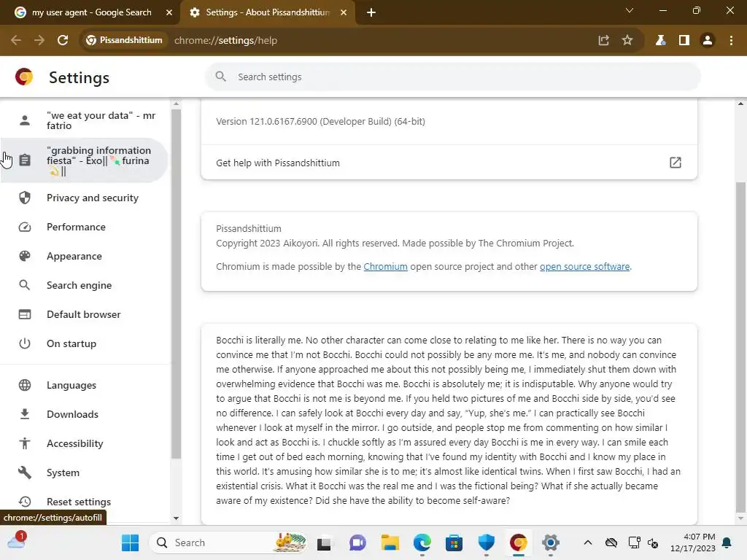Open Accessibility settings

pyautogui.click(x=85, y=443)
